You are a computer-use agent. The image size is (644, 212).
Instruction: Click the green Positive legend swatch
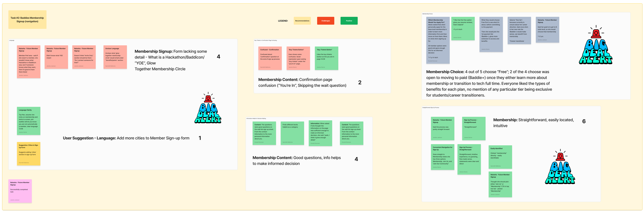(x=349, y=21)
